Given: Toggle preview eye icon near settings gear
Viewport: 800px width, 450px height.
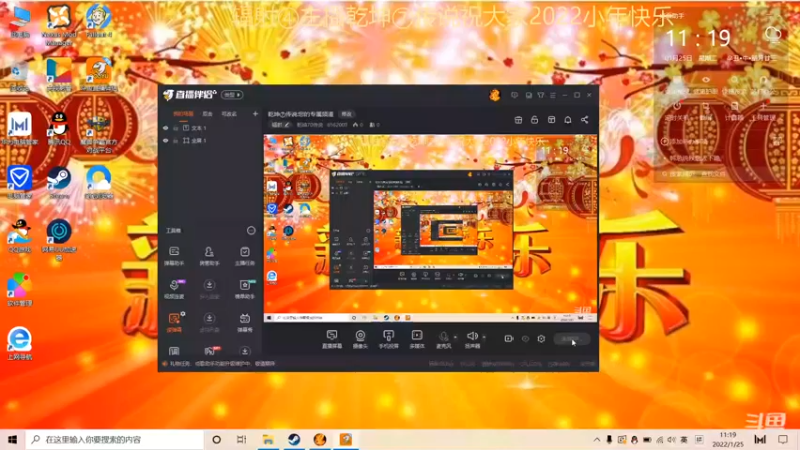Looking at the screenshot, I should click(x=525, y=339).
